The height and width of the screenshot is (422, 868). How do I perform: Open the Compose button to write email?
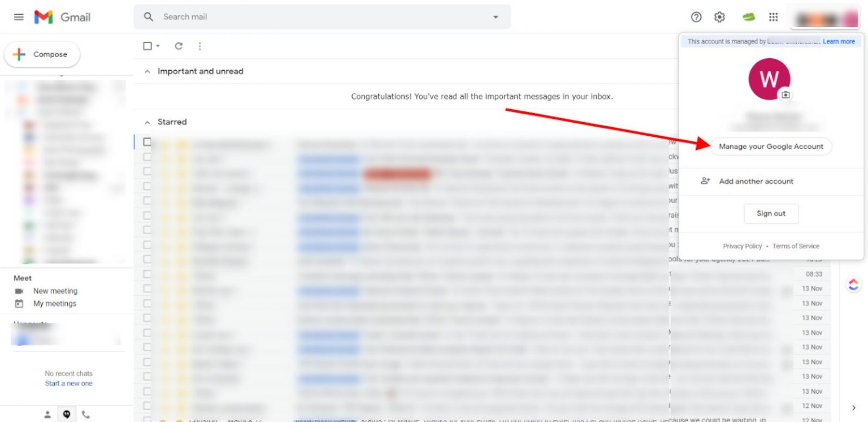42,54
